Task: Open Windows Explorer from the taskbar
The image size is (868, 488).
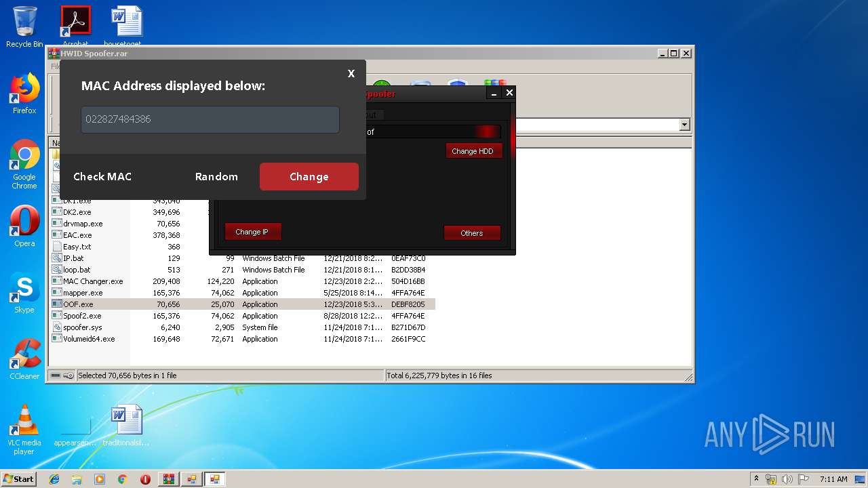Action: (77, 479)
